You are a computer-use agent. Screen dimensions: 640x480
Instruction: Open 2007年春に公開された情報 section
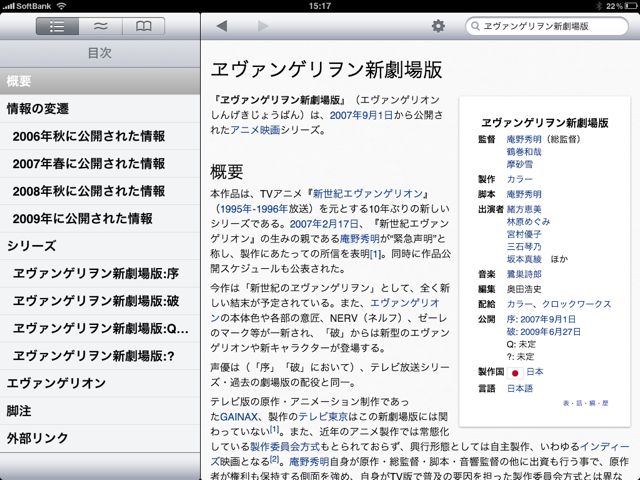[x=100, y=163]
